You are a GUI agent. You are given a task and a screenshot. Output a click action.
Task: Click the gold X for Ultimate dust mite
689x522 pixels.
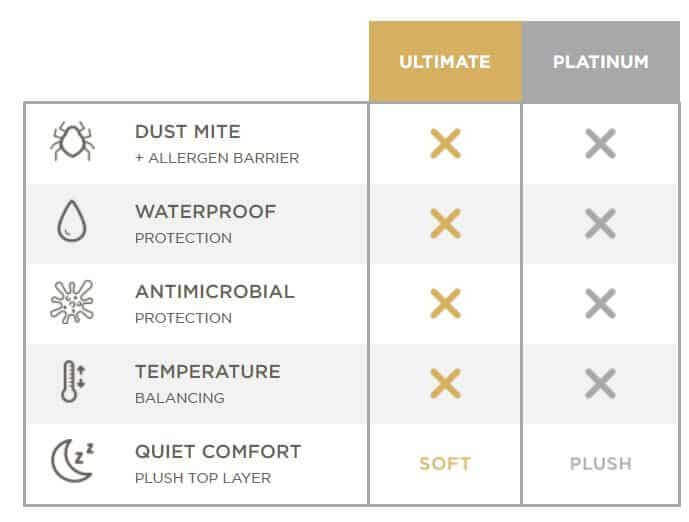(x=445, y=144)
